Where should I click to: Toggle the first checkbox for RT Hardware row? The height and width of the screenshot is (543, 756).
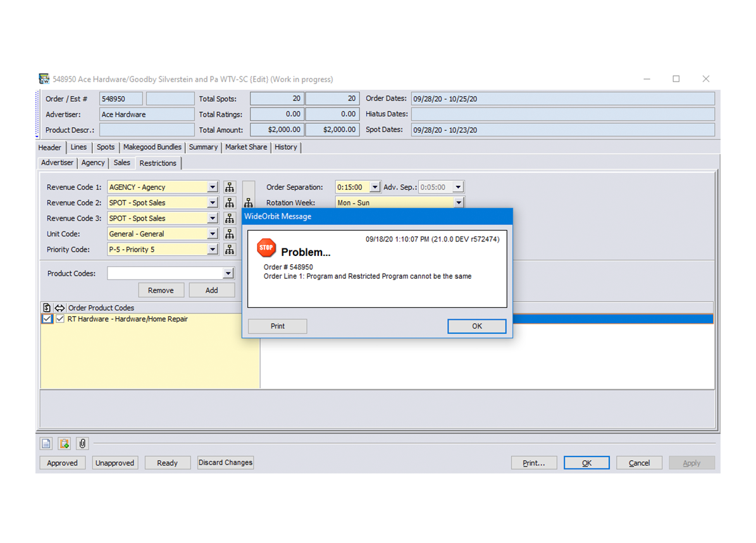47,319
